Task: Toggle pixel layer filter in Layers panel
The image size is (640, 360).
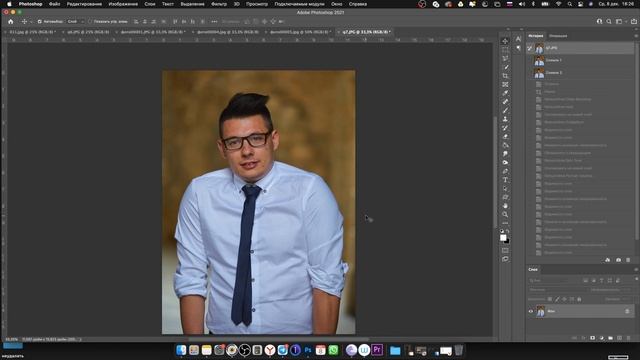Action: click(586, 280)
